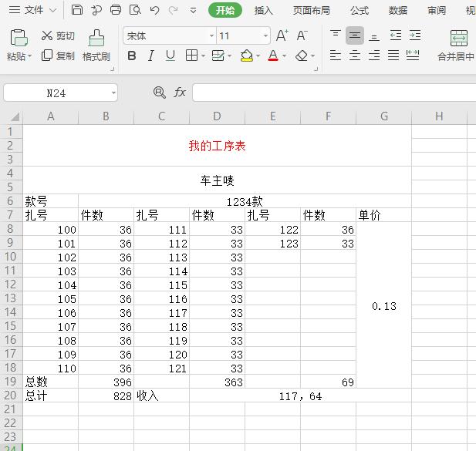Switch to the 公式 tab
This screenshot has width=476, height=451.
pyautogui.click(x=360, y=11)
